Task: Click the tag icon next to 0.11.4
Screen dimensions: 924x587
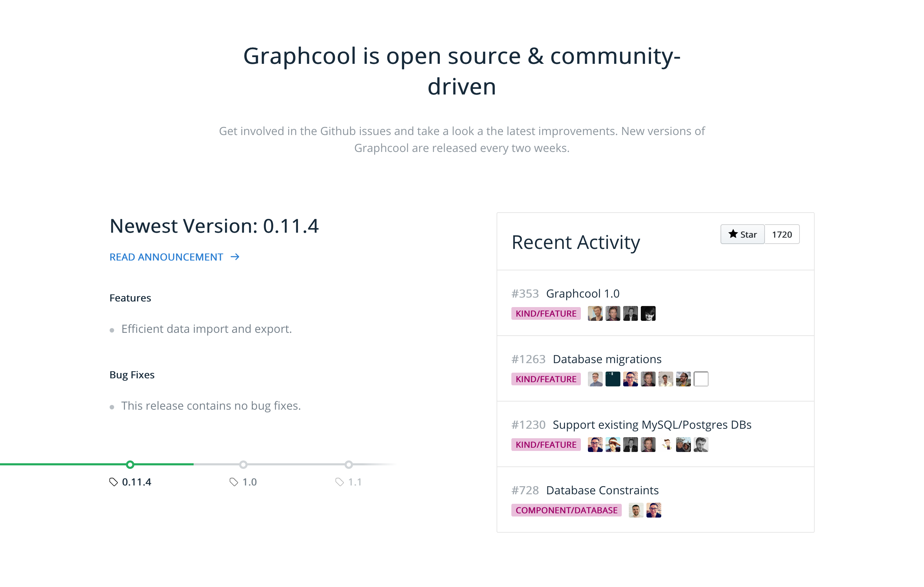Action: (x=114, y=482)
